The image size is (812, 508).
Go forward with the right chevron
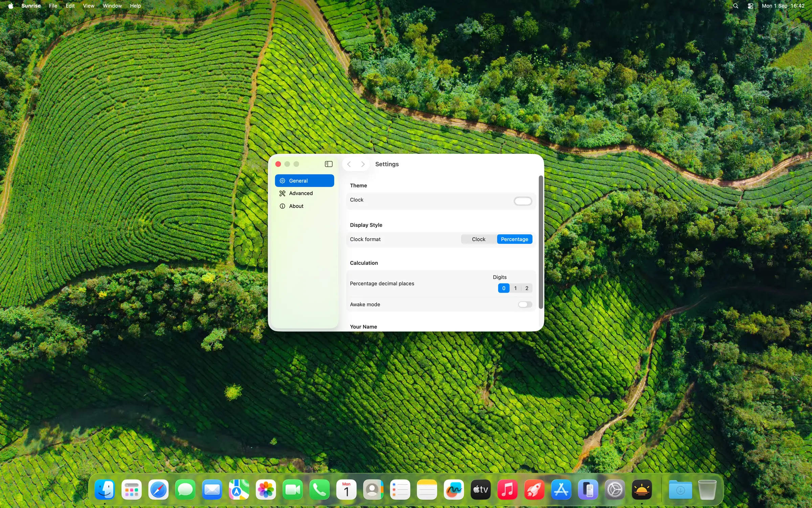[363, 164]
